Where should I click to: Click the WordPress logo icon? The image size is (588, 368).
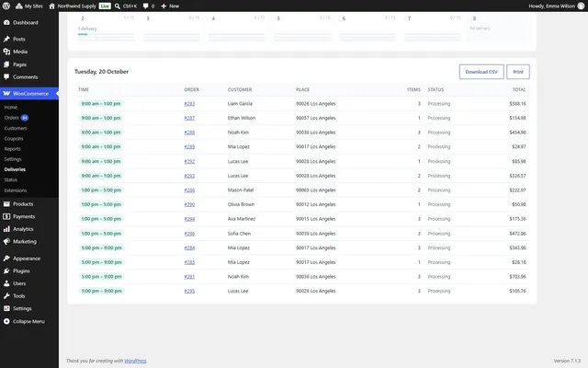(6, 6)
